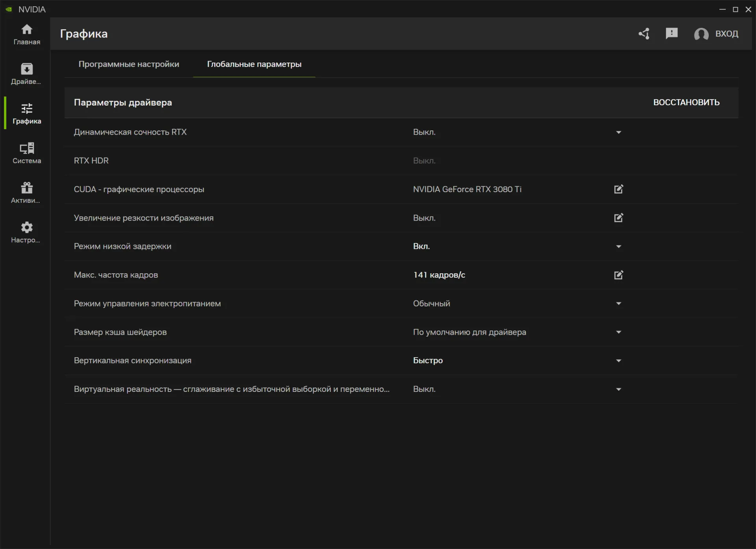Open the Настройки gear sidebar icon
The image size is (756, 549).
(27, 227)
